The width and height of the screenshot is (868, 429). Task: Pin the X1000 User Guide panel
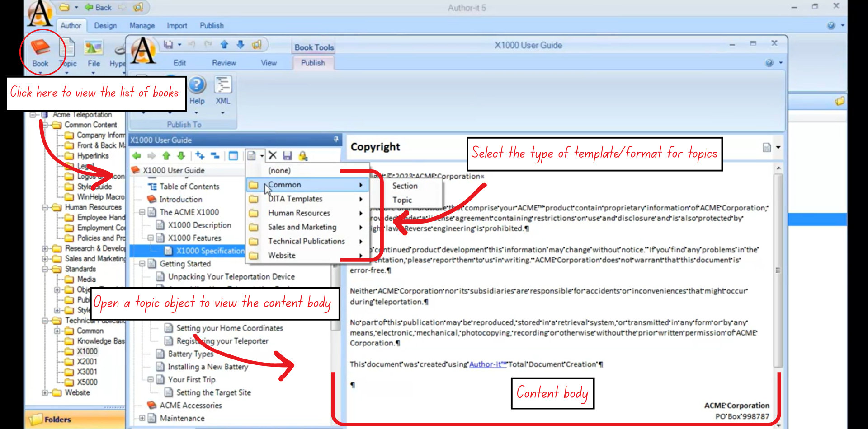coord(335,140)
